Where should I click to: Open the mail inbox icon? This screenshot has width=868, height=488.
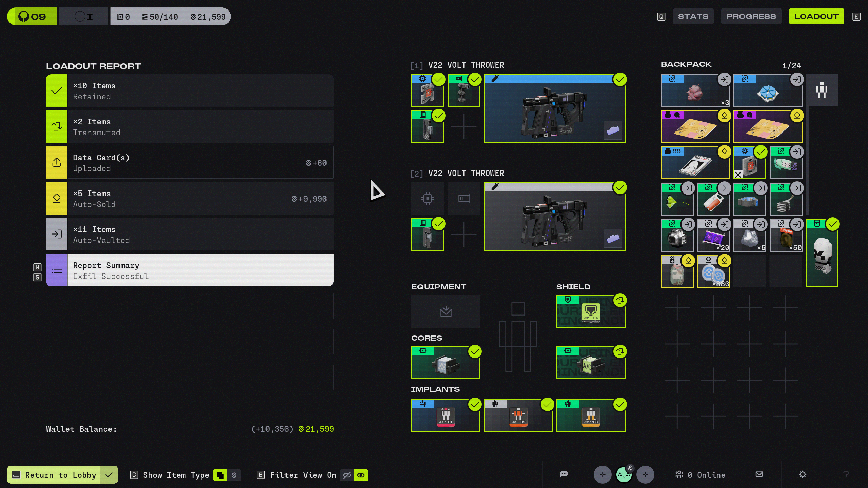pyautogui.click(x=759, y=474)
